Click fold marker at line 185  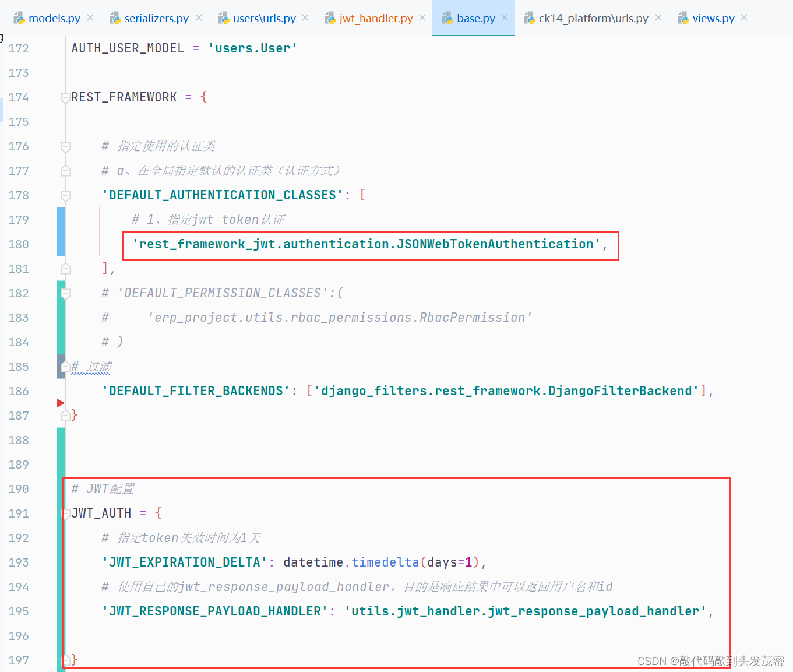coord(66,367)
